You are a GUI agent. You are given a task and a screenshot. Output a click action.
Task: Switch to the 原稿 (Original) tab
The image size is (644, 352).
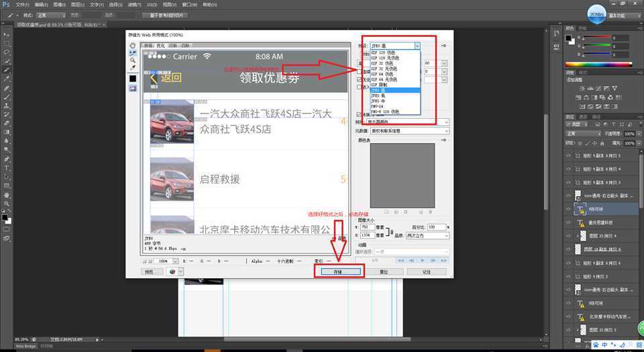(x=148, y=46)
